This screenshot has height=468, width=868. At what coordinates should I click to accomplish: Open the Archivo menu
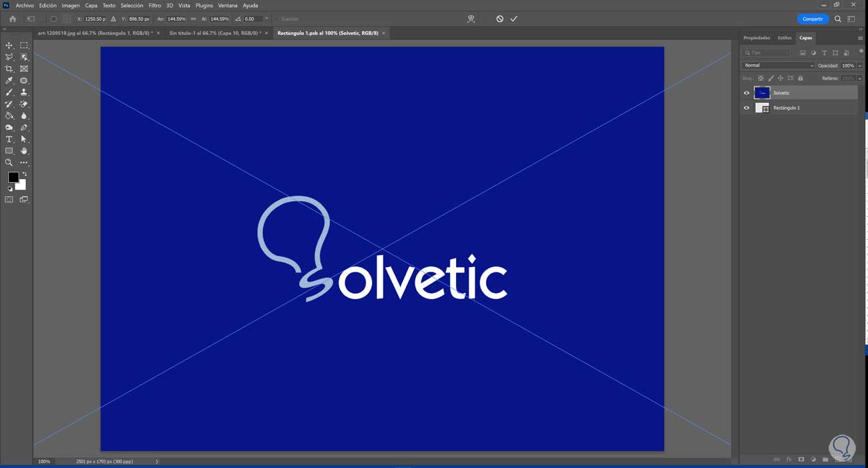click(25, 5)
